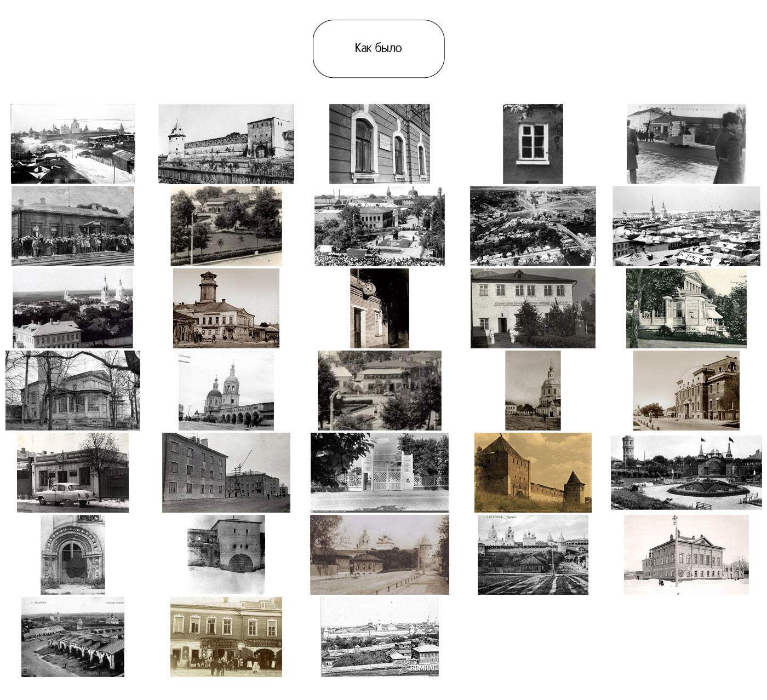This screenshot has width=767, height=700.
Task: View the flower bed and water tower photo
Action: (686, 472)
